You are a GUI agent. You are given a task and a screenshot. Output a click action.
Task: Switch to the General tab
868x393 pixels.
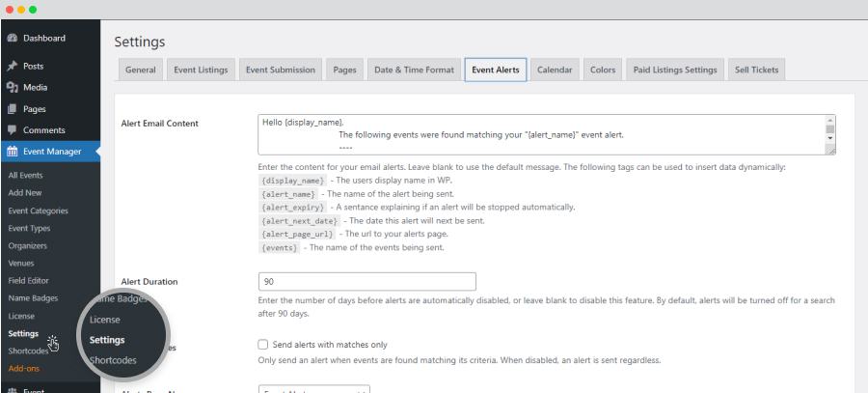pyautogui.click(x=141, y=70)
